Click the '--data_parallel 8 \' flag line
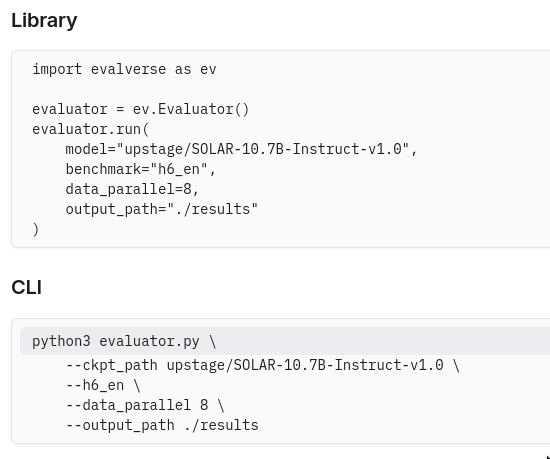Viewport: 550px width, 459px height. 145,405
